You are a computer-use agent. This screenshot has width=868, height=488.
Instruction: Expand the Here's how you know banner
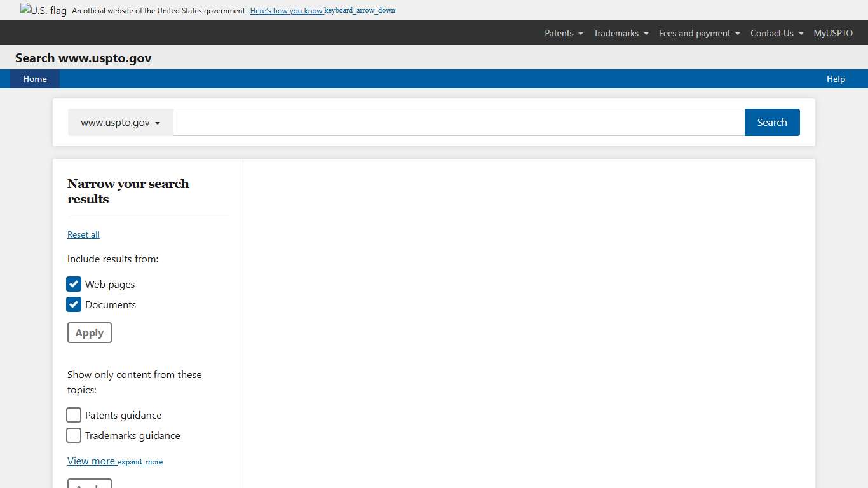[285, 10]
